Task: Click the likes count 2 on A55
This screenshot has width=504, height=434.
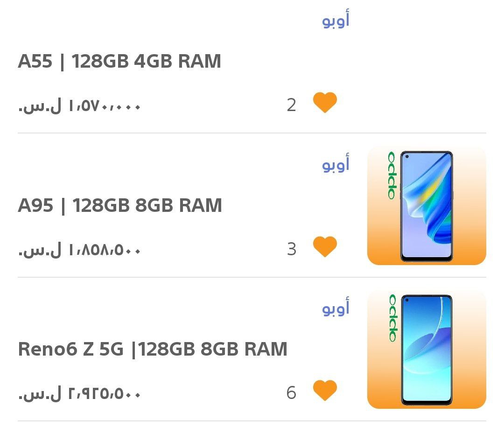Action: pos(291,105)
